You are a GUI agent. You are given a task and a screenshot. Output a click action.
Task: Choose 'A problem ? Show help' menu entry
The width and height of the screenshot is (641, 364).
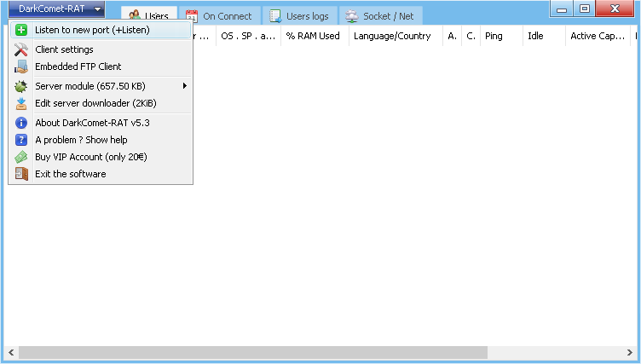click(81, 140)
